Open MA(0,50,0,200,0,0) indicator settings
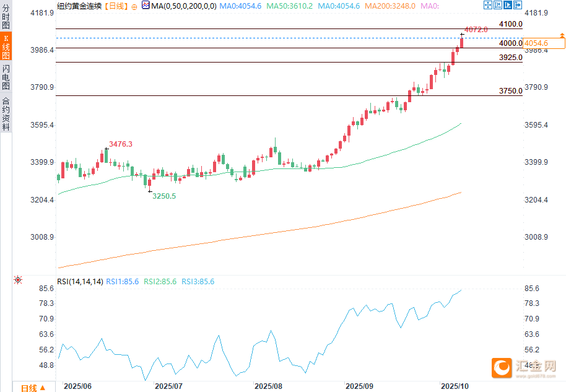This screenshot has height=392, width=566. 184,6
